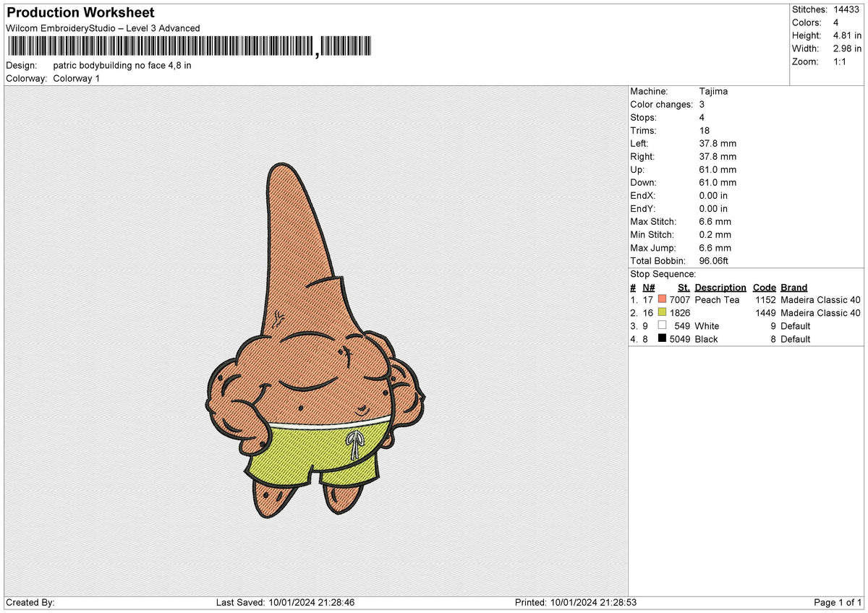Viewport: 868px width, 613px height.
Task: Select the Height value 4.81 in
Action: pos(847,35)
